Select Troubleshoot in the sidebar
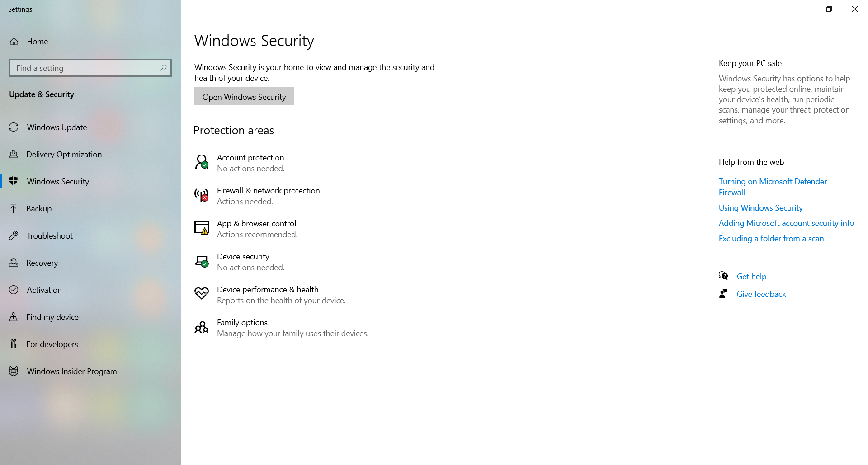 [49, 236]
